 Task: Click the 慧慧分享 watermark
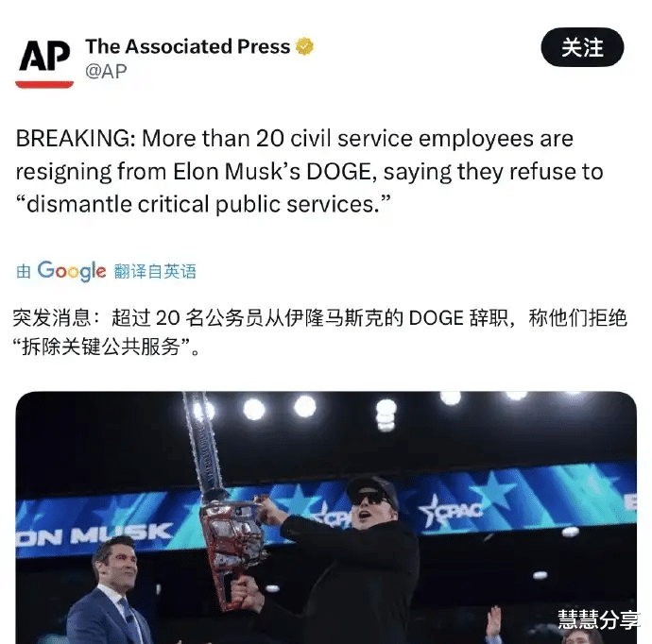tap(598, 619)
